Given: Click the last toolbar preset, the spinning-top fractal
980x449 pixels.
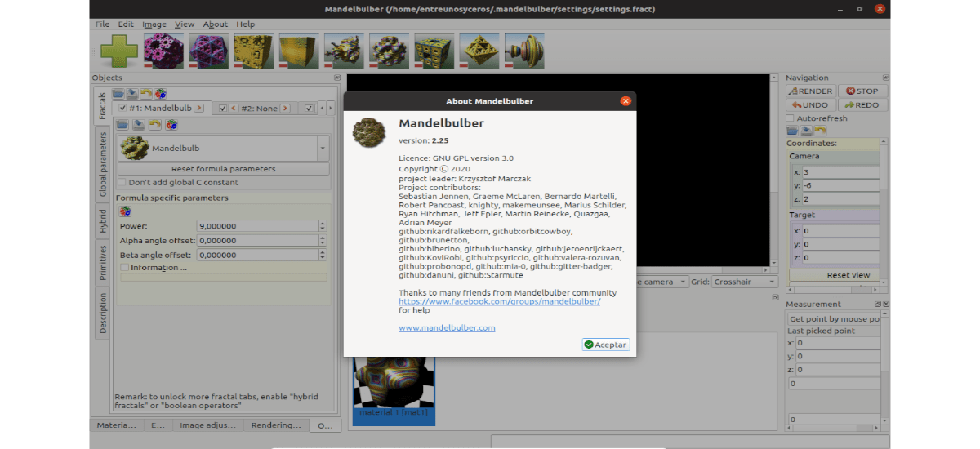Looking at the screenshot, I should (524, 51).
